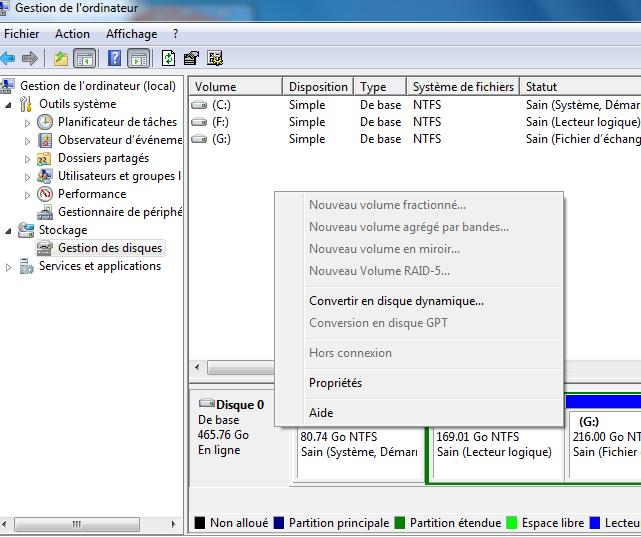Choose Convertir en disque dynamique...
The image size is (641, 537).
coord(396,301)
